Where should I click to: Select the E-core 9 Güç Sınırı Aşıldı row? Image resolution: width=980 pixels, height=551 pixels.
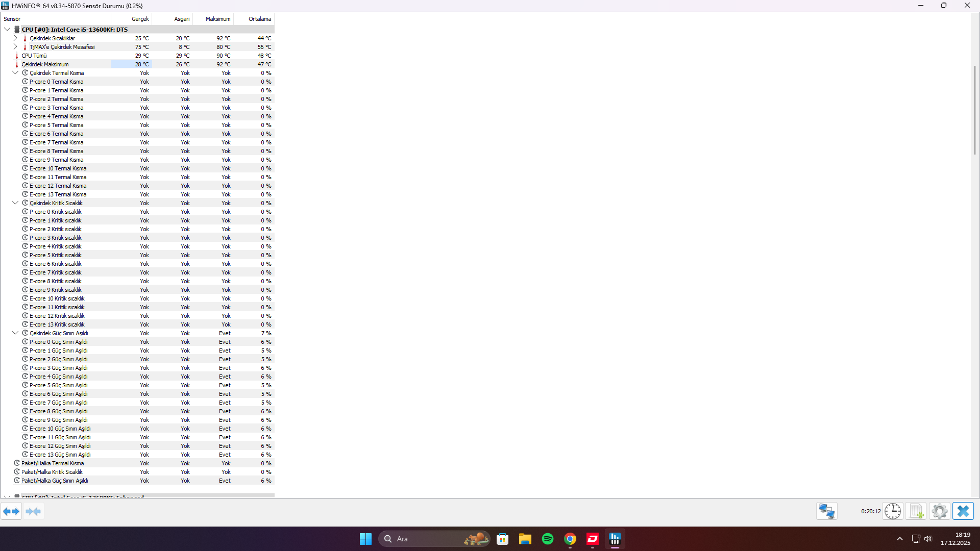[x=137, y=420]
